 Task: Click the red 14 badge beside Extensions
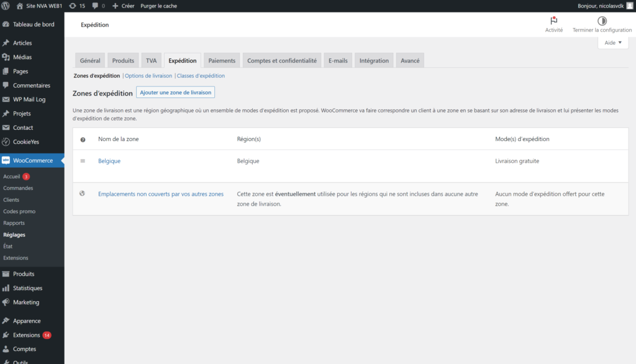tap(47, 335)
